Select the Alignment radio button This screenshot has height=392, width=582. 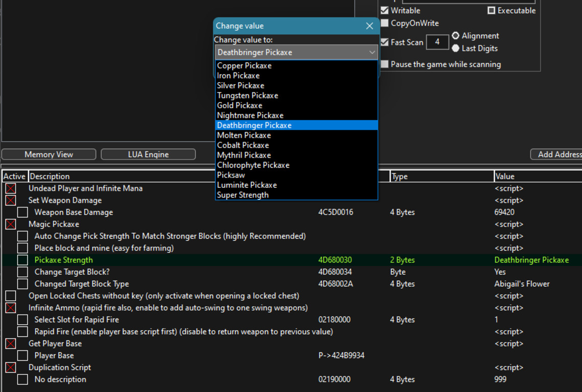[456, 36]
